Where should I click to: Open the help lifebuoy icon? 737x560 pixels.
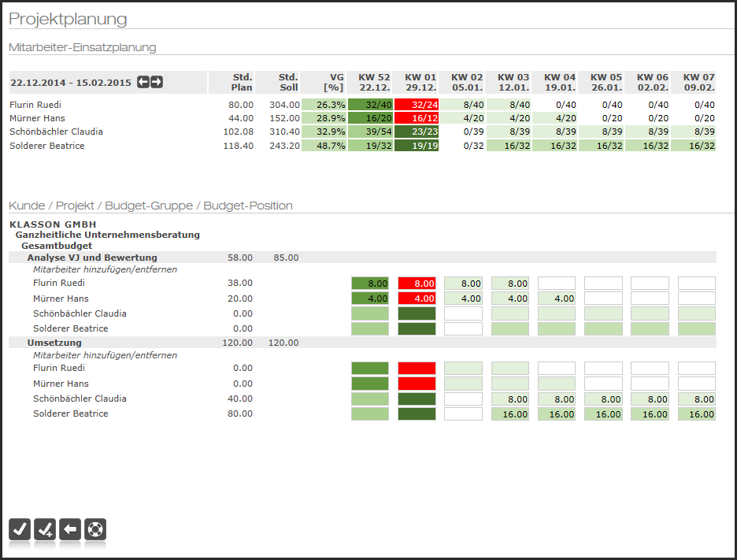tap(95, 530)
